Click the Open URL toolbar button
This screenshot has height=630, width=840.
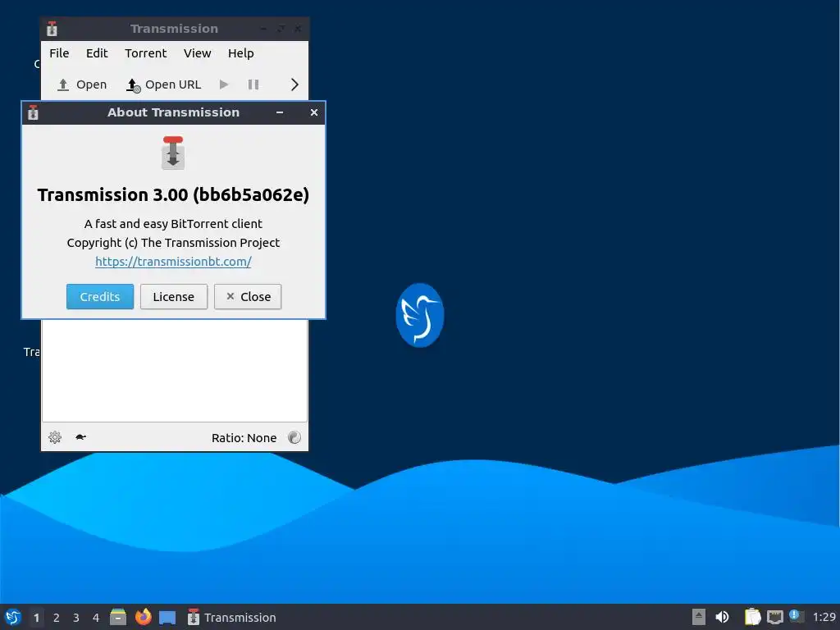click(x=163, y=84)
